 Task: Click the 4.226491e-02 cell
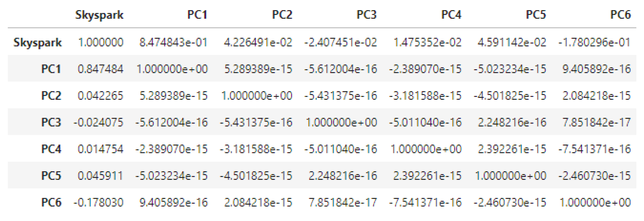coord(258,42)
